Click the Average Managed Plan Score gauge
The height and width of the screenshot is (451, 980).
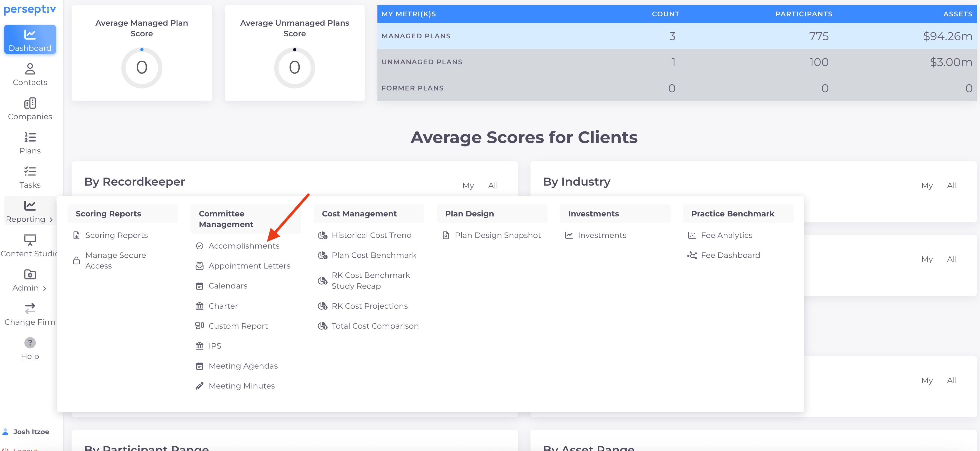pyautogui.click(x=142, y=68)
